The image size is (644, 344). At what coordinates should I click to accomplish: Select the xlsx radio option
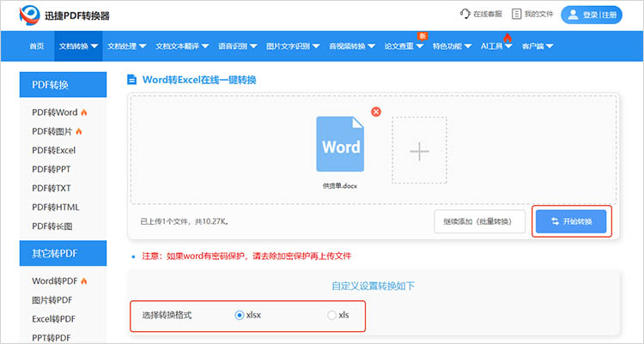coord(239,316)
